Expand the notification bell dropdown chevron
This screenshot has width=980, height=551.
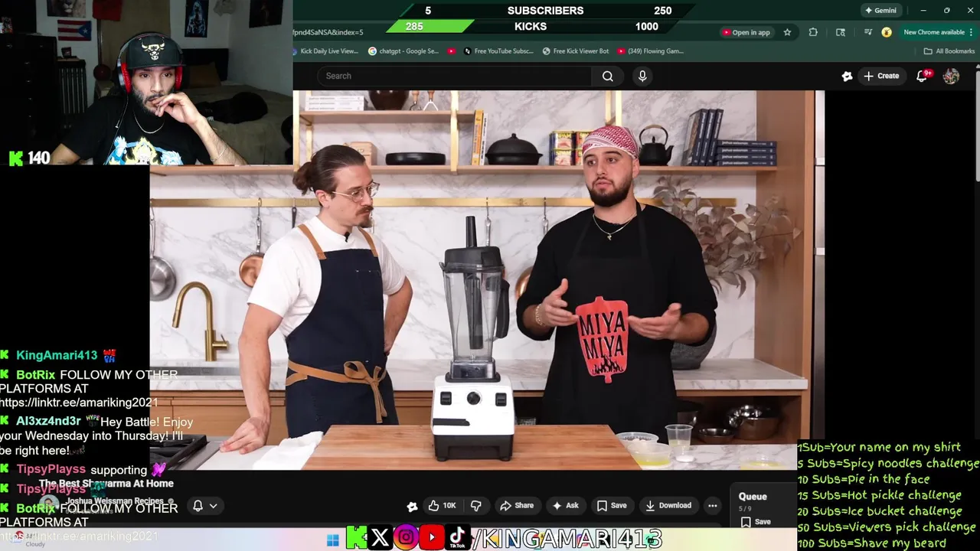pyautogui.click(x=214, y=506)
